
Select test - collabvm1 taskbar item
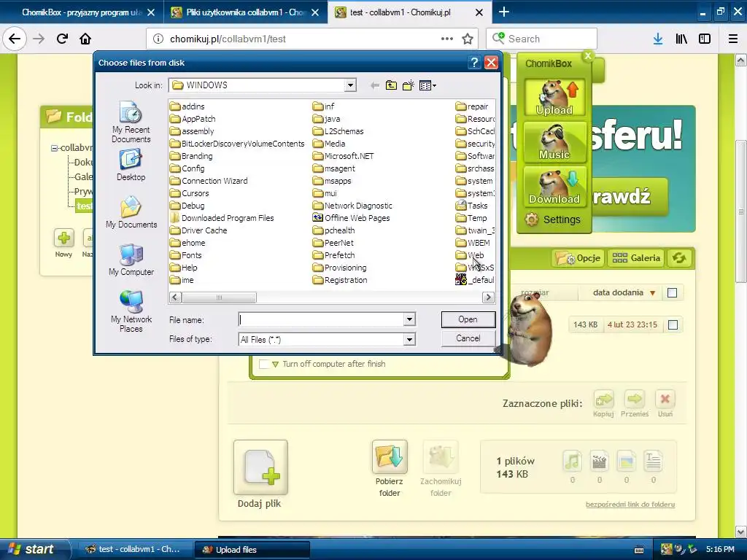135,550
